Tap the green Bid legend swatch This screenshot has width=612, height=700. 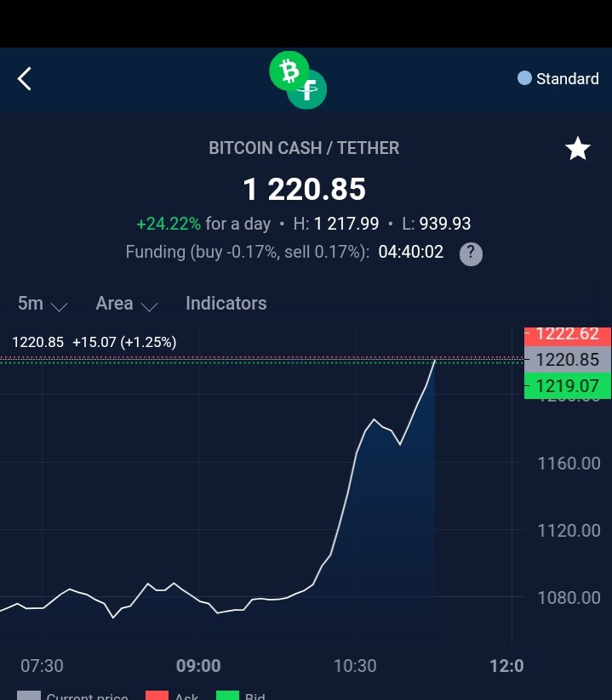227,695
